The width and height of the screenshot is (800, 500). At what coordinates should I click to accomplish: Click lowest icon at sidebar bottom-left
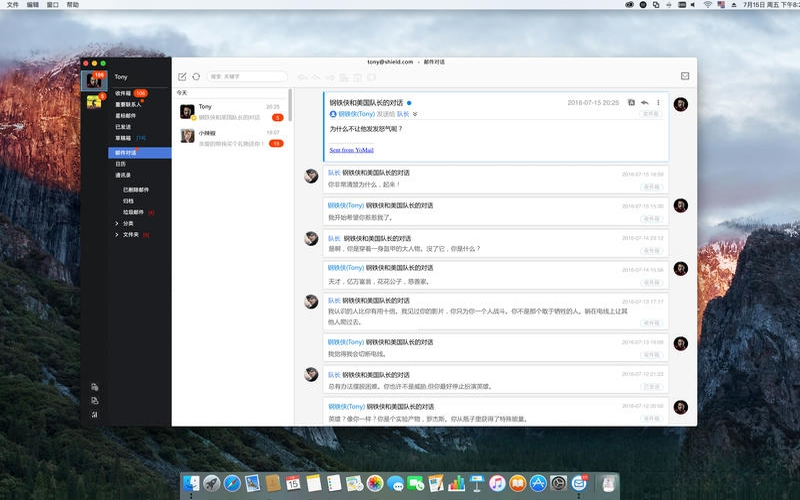click(x=94, y=414)
